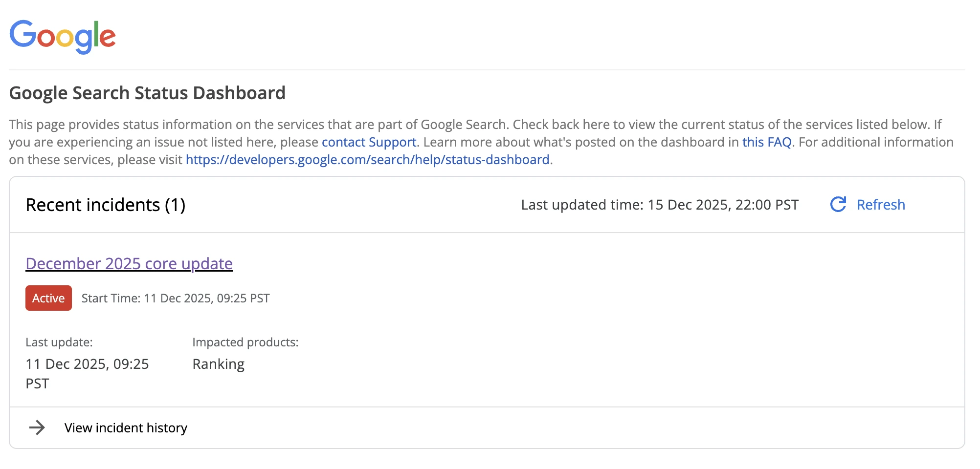Click the Start Time timestamp of the incident
The height and width of the screenshot is (469, 980).
(x=175, y=298)
